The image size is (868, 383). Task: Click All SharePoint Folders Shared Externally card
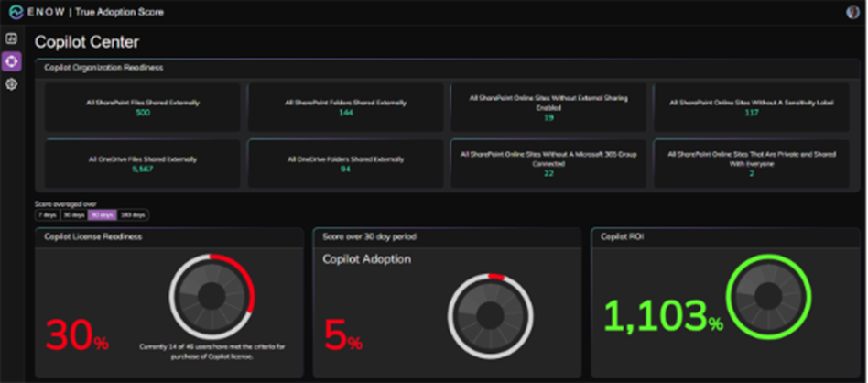pyautogui.click(x=344, y=107)
